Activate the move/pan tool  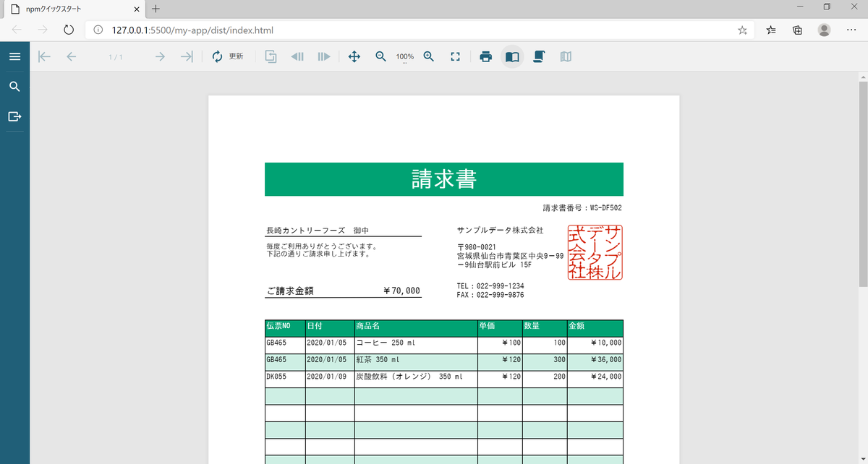[x=354, y=56]
